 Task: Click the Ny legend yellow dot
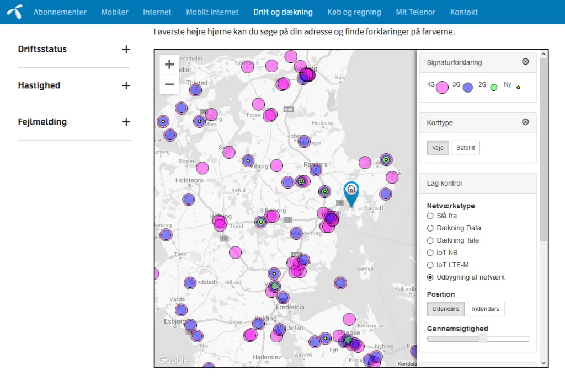(518, 88)
